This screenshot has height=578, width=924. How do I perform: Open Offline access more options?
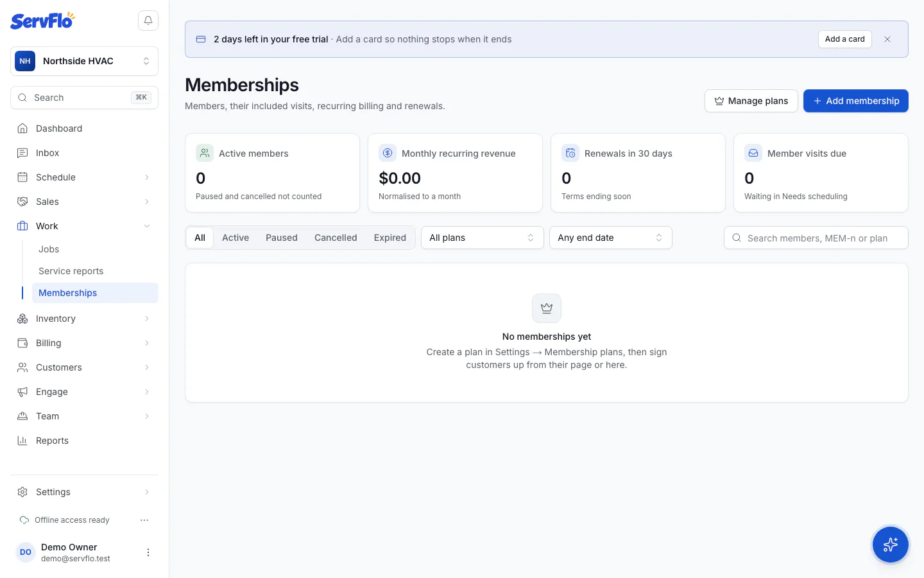click(144, 520)
